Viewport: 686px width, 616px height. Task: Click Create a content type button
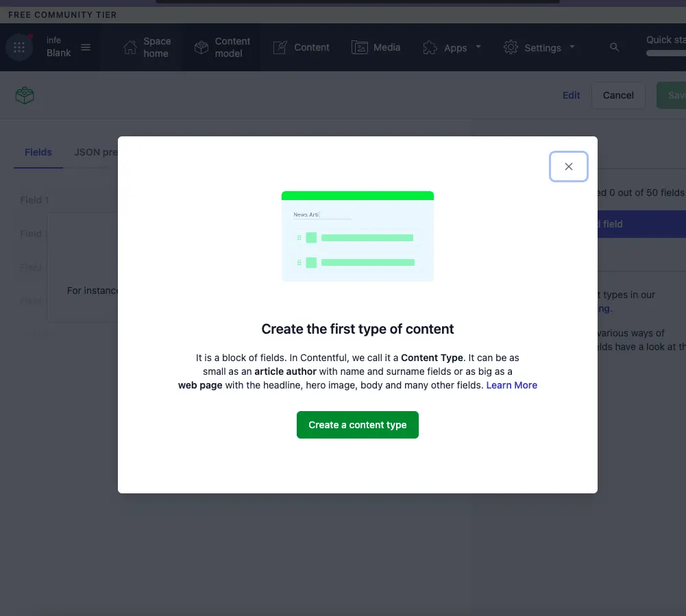(x=358, y=424)
